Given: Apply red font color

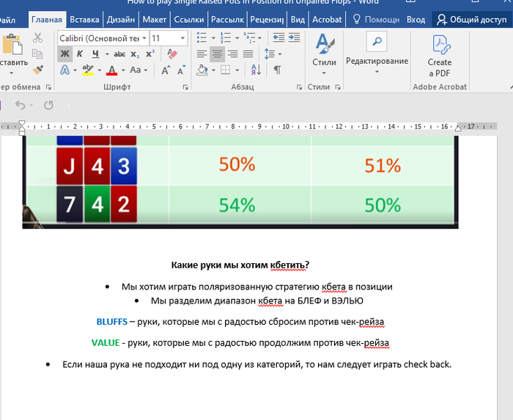Looking at the screenshot, I should coord(112,70).
